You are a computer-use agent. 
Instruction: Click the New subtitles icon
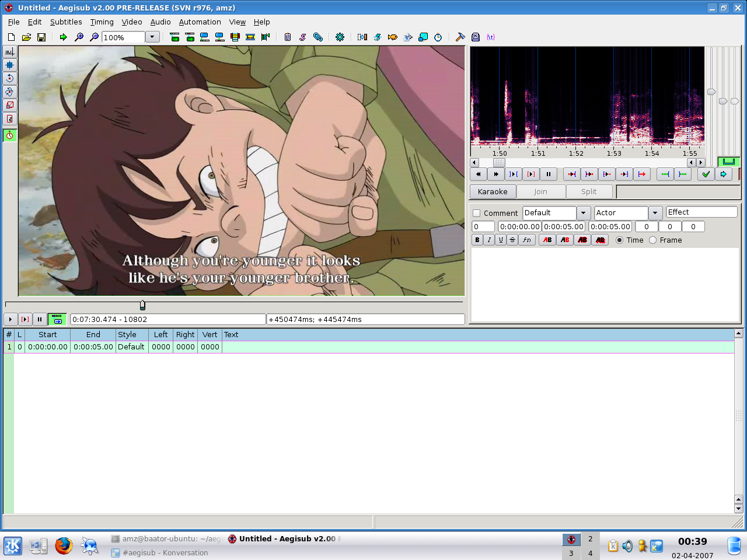pos(11,37)
